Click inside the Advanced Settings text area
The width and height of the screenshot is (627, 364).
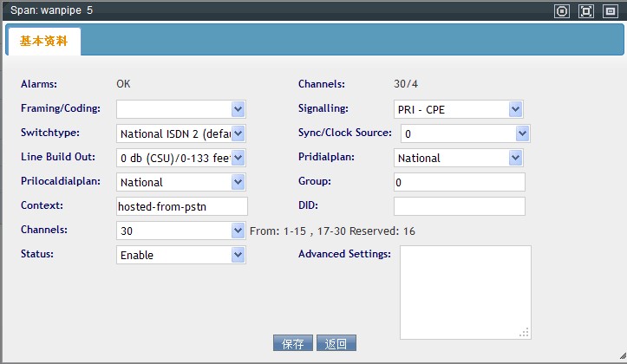click(x=465, y=291)
